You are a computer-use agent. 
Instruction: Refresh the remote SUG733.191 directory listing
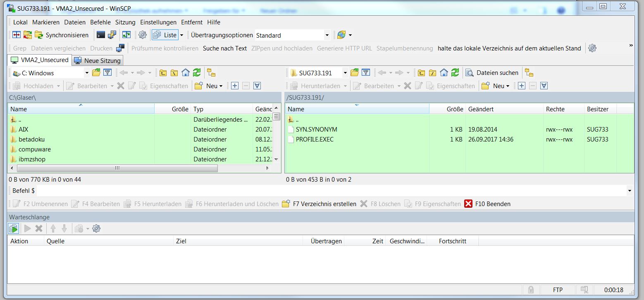455,73
